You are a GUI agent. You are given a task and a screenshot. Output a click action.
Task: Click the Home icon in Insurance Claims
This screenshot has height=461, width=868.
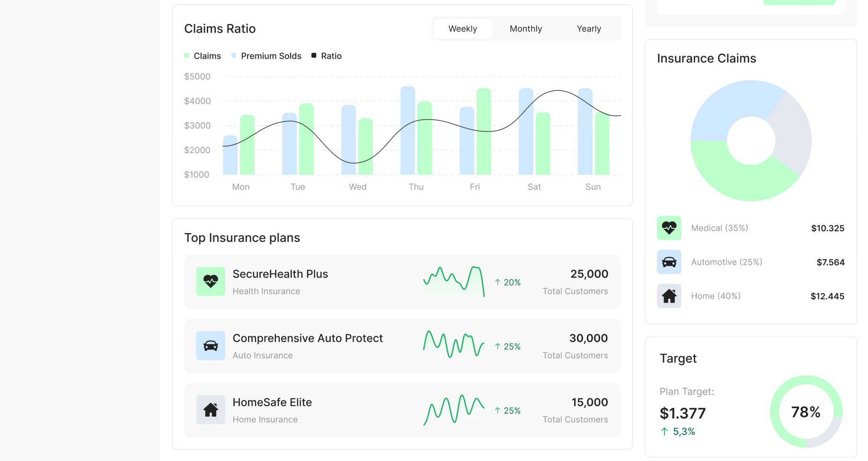(669, 296)
